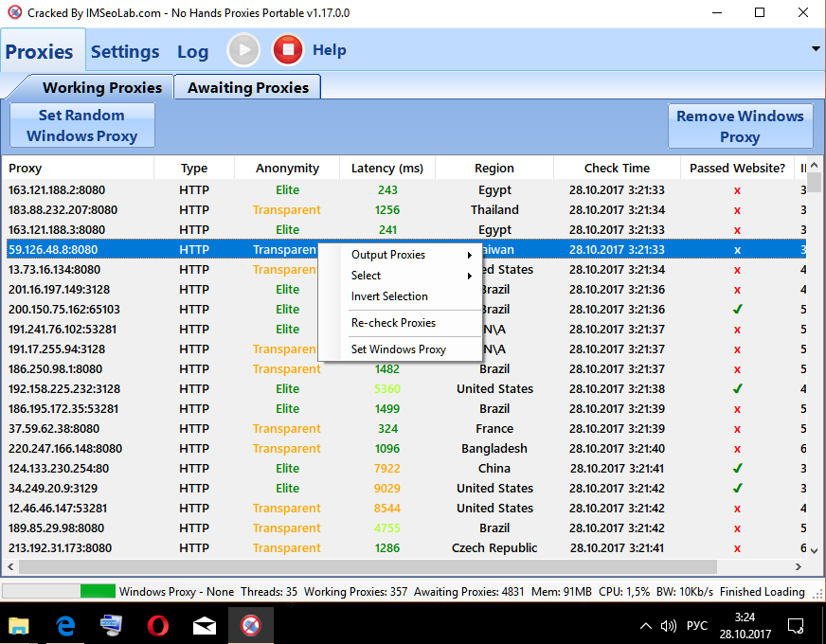Click the volume speaker tray icon
The height and width of the screenshot is (644, 826).
click(668, 626)
